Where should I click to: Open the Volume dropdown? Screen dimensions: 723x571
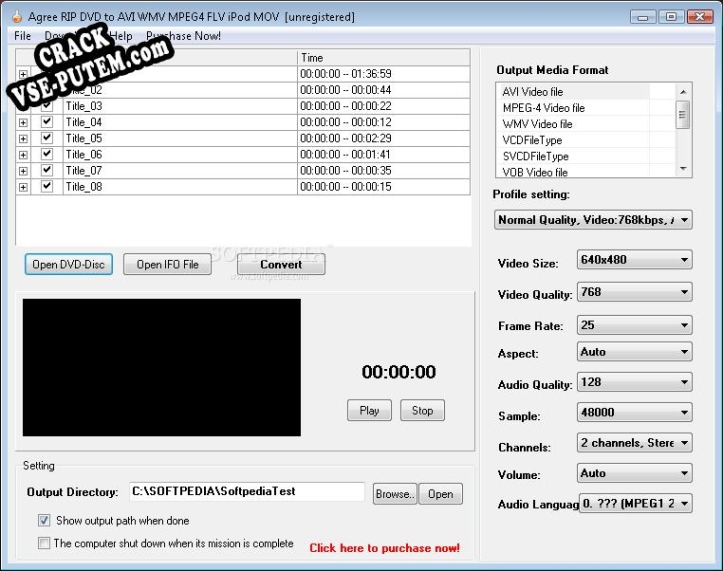634,473
